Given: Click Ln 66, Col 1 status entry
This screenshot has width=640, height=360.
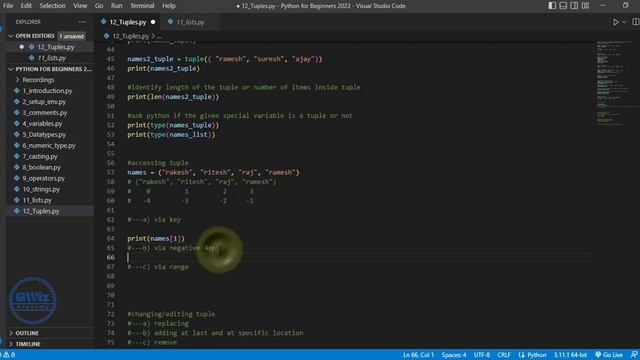Looking at the screenshot, I should 418,355.
